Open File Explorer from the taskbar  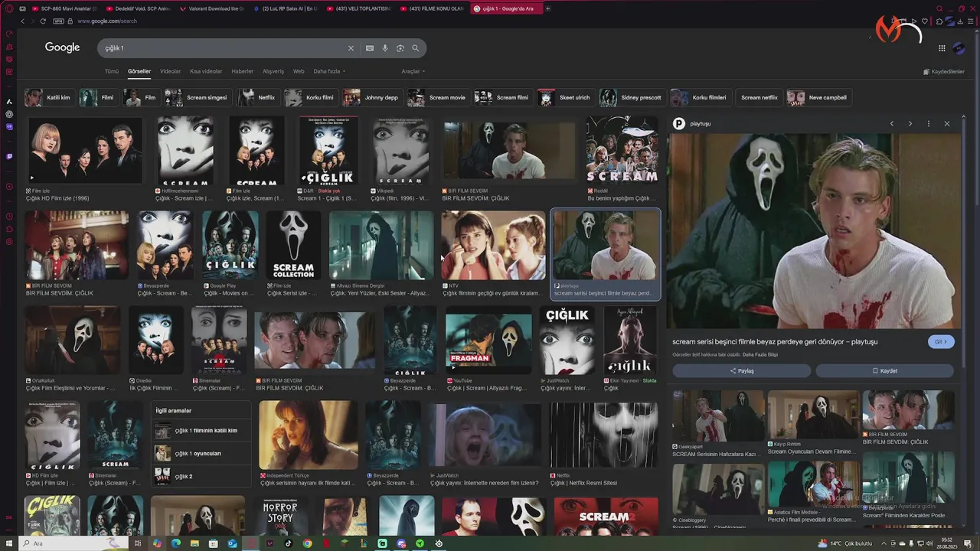tap(194, 543)
